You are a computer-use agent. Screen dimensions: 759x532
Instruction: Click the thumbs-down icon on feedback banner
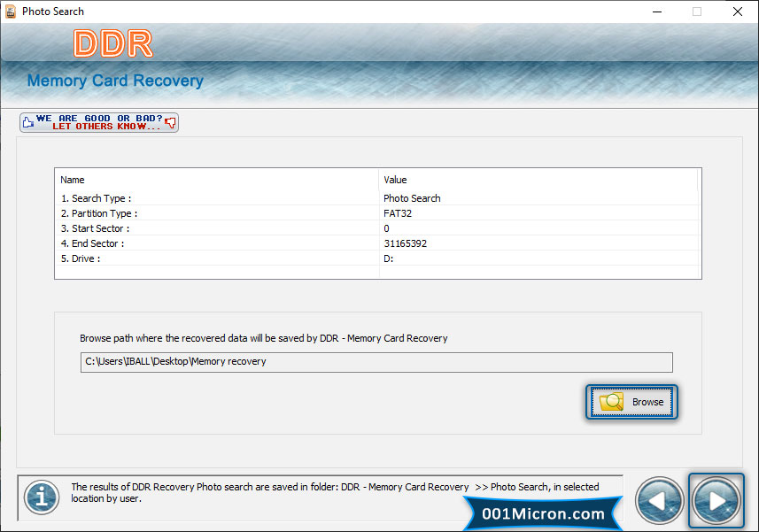pos(171,122)
